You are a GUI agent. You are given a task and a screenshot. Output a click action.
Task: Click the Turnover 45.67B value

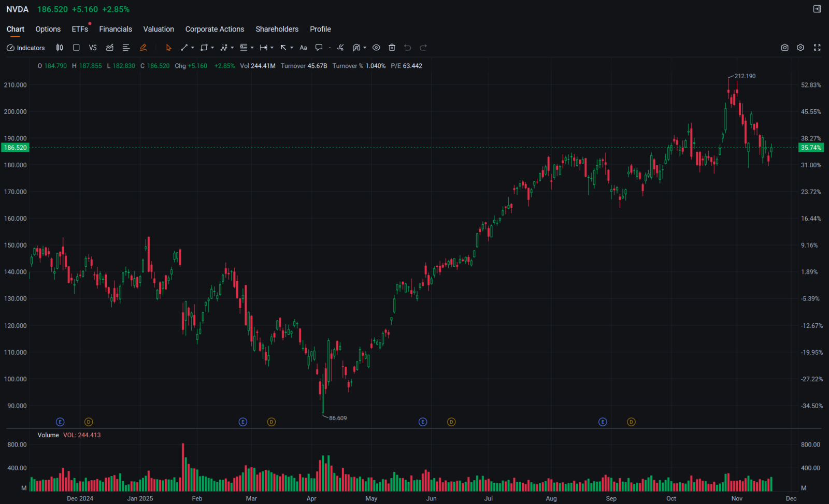pos(304,66)
